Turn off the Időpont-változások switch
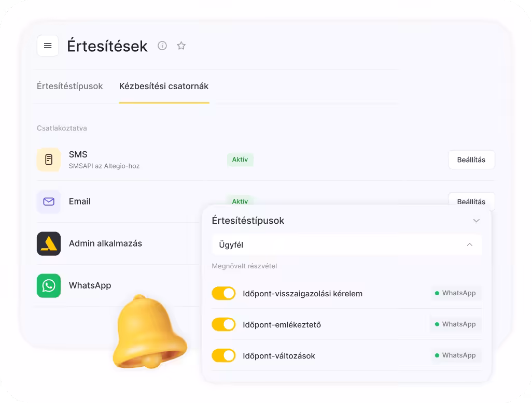 223,356
